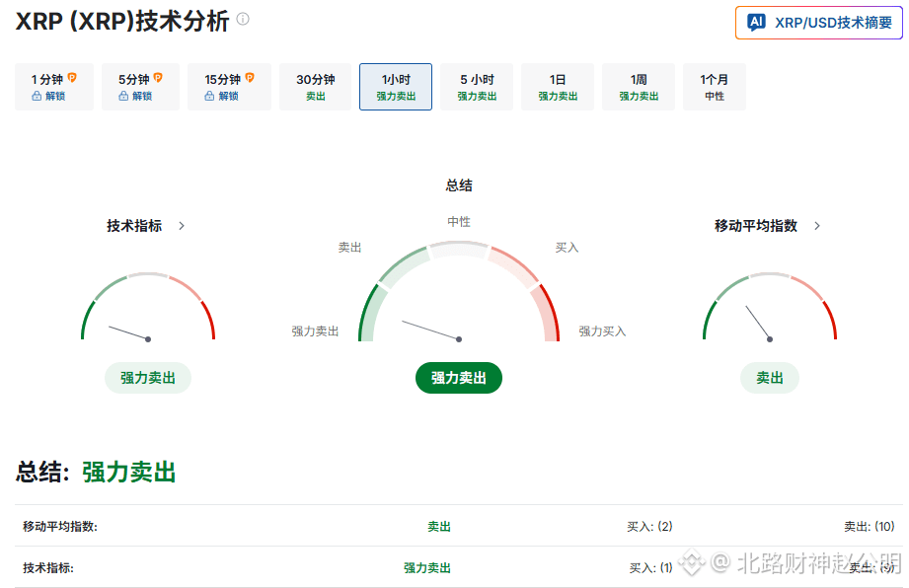Image resolution: width=909 pixels, height=588 pixels.
Task: Click 买入: (1) in 技术指标 row
Action: [x=650, y=568]
